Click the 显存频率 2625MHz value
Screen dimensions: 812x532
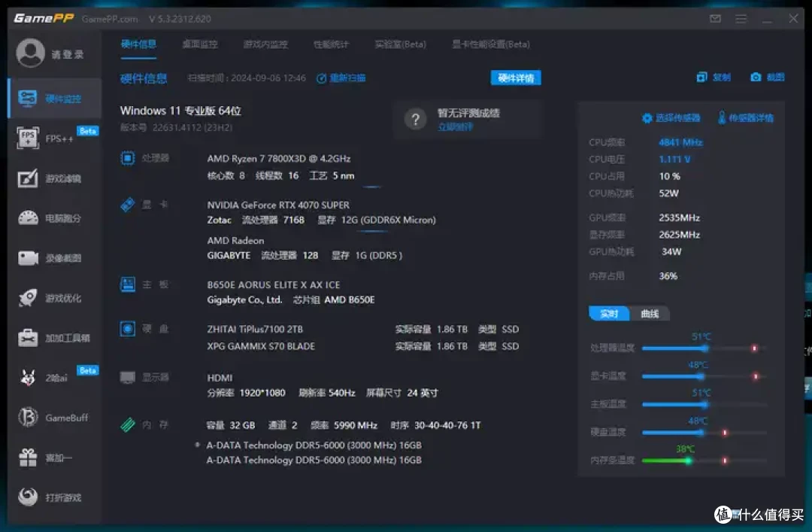pos(679,234)
